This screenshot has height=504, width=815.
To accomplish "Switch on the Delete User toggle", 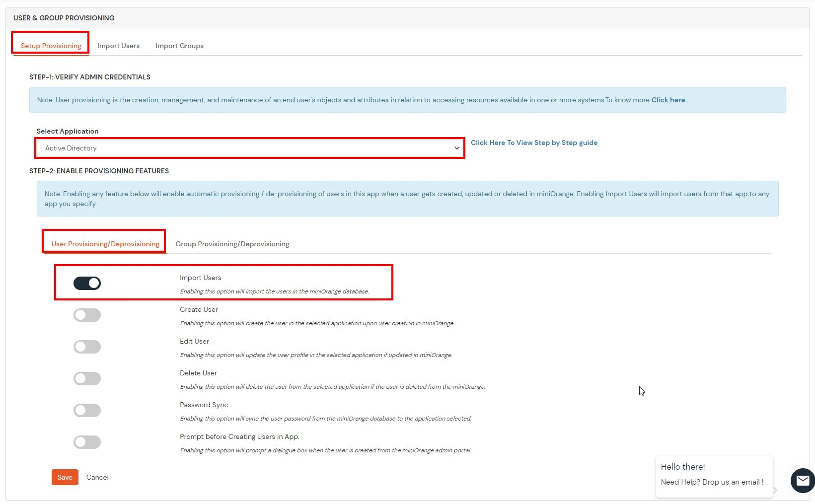I will pos(87,378).
